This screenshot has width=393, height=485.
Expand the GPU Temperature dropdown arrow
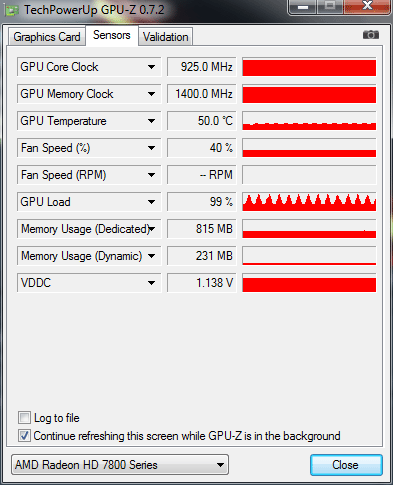click(151, 121)
